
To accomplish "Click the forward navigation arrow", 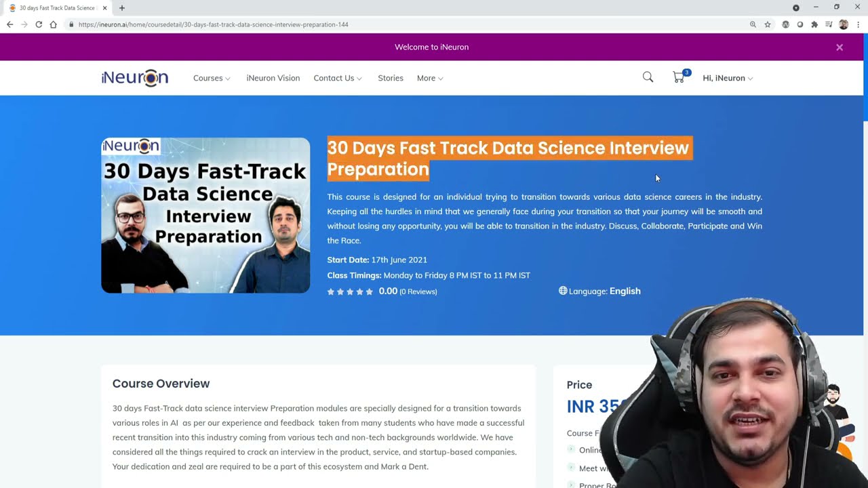I will pos(24,24).
